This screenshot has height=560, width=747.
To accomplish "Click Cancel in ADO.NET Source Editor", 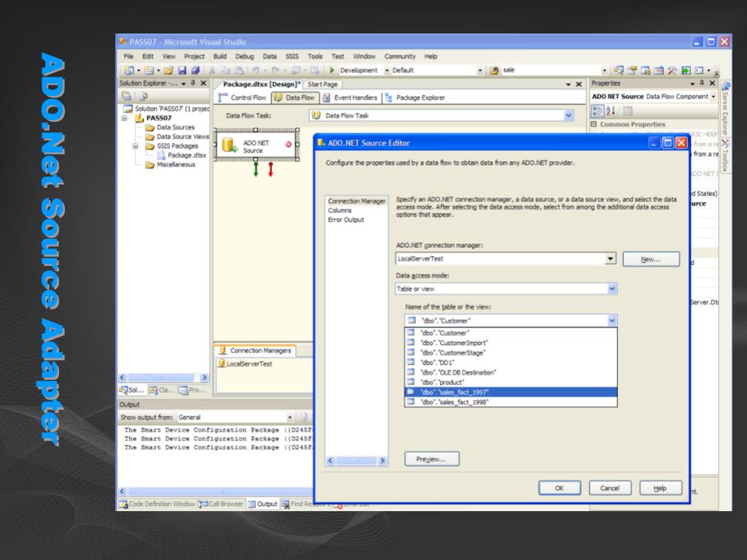I will pyautogui.click(x=610, y=488).
